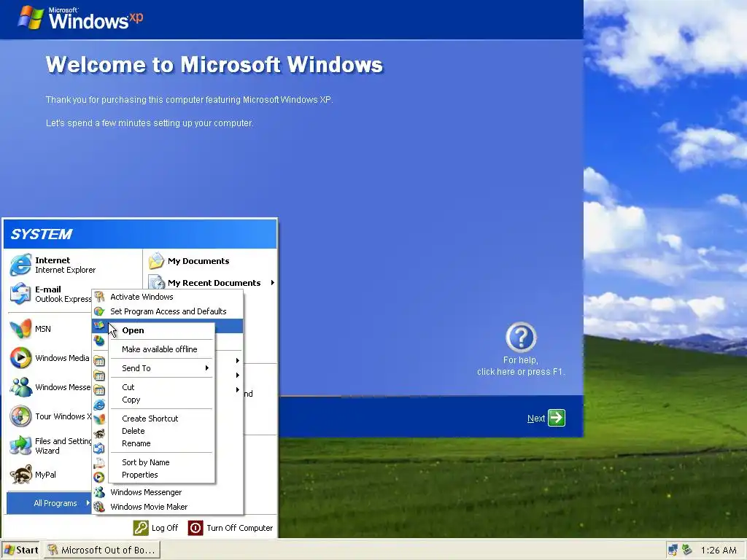Click the Log Off label
Viewport: 747px width, 560px height.
point(165,528)
